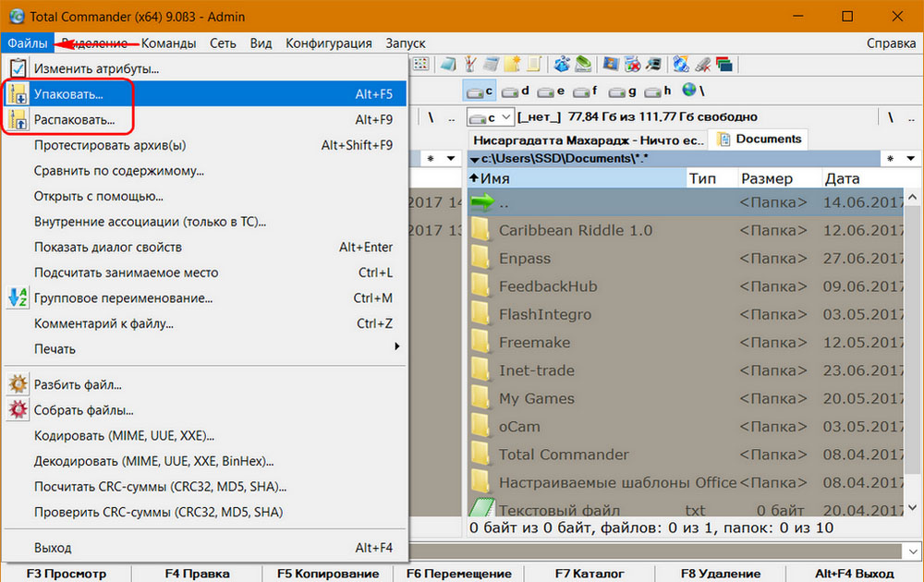This screenshot has height=582, width=924.
Task: Choose Разбить файл menu entry
Action: coord(205,384)
